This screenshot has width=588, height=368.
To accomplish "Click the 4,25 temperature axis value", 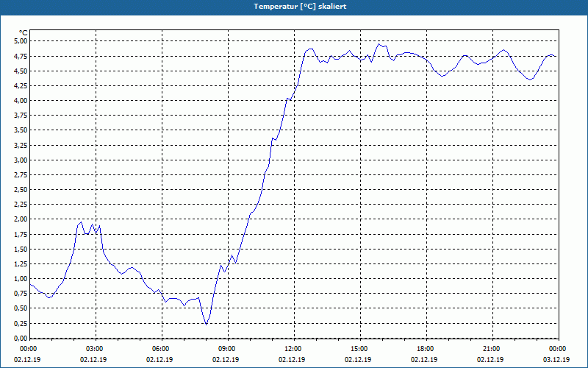I will (x=21, y=85).
